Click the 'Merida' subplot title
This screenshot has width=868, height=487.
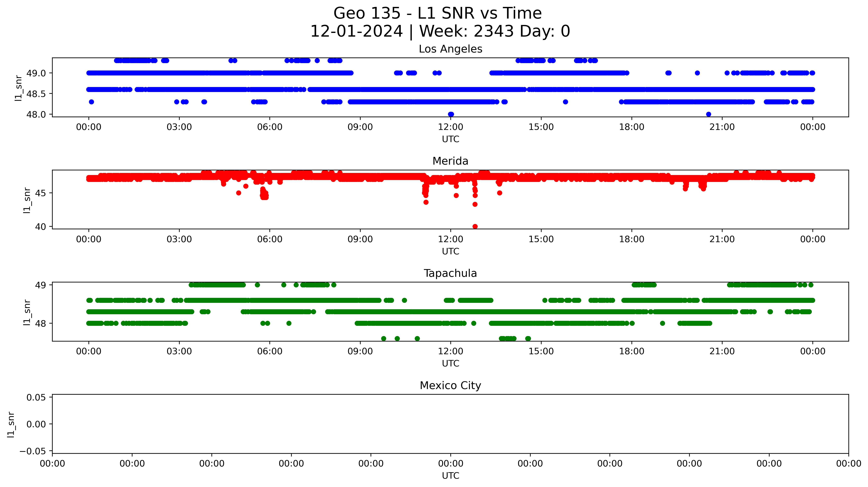450,161
